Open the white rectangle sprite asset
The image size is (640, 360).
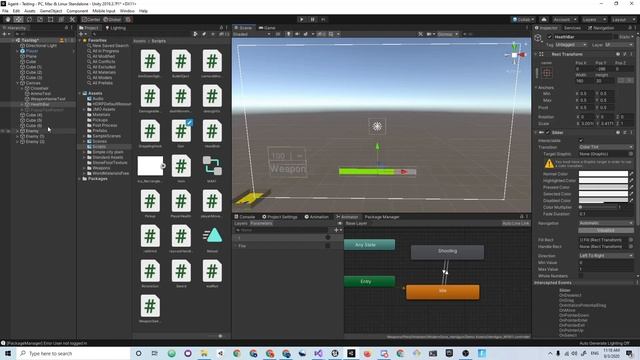tap(150, 165)
